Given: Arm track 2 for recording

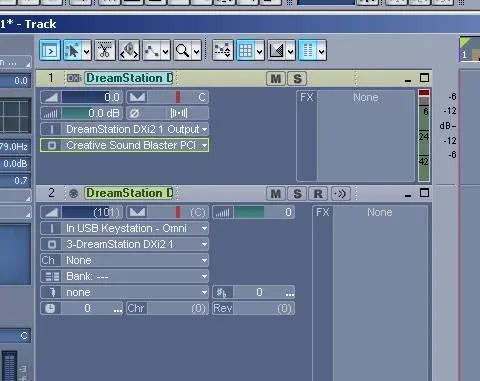Looking at the screenshot, I should [318, 194].
